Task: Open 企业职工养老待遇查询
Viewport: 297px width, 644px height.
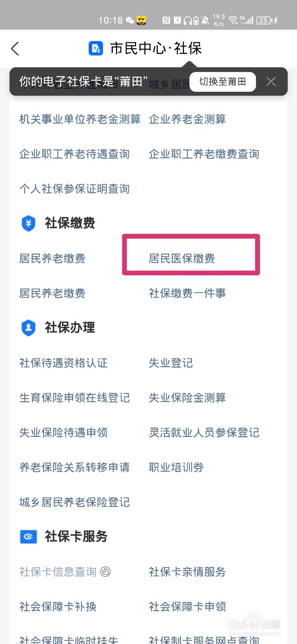Action: [75, 154]
